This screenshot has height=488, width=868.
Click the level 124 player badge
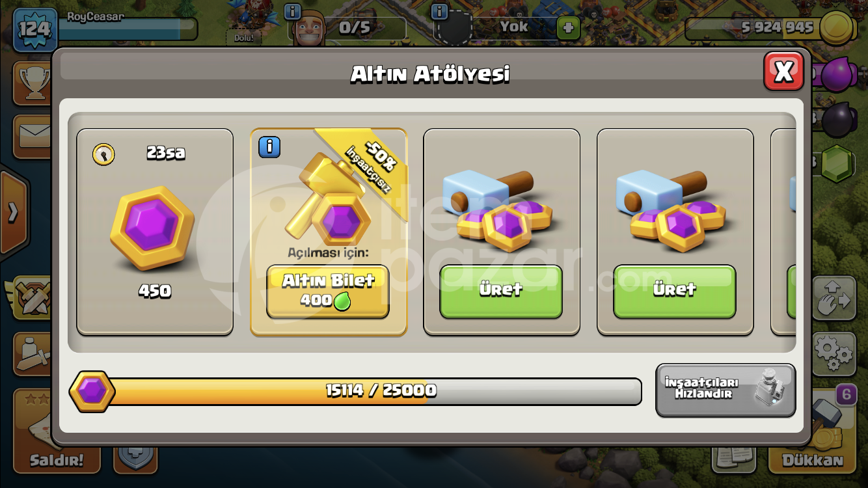click(x=35, y=29)
